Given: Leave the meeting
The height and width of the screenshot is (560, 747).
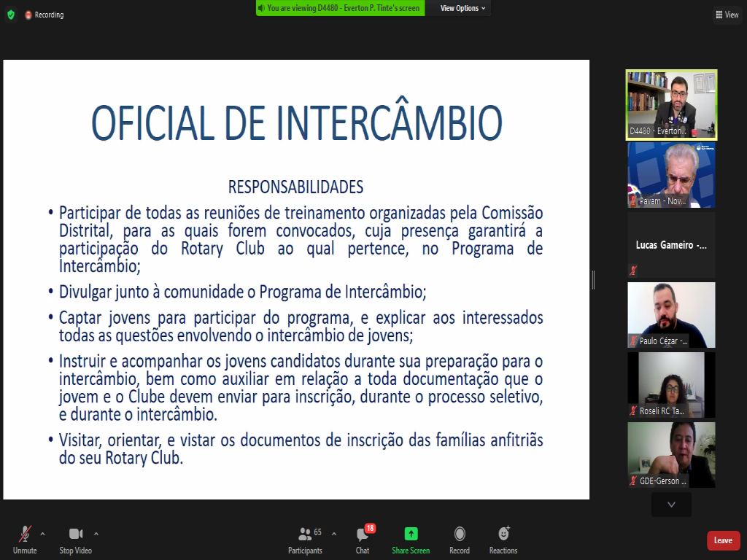Looking at the screenshot, I should [723, 540].
